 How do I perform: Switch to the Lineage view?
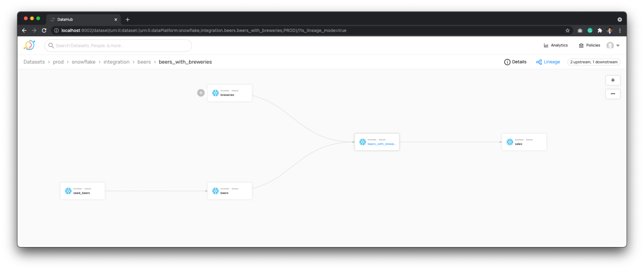point(548,62)
